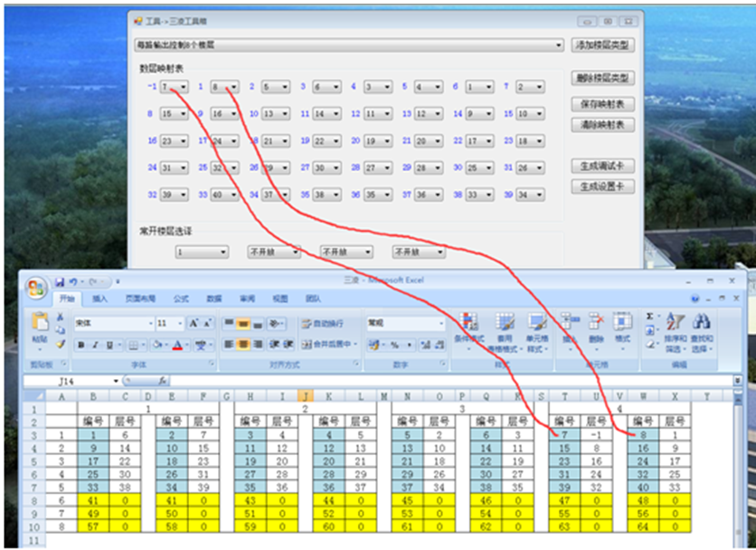Click the Increase Indent icon
This screenshot has width=756, height=550.
click(288, 344)
